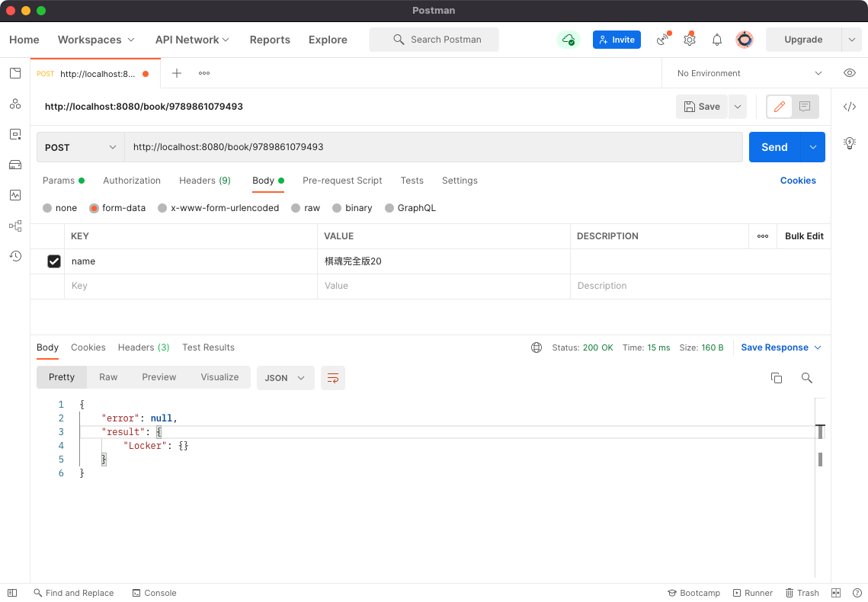Viewport: 868px width, 602px height.
Task: Toggle sidebar icon in bottom status bar
Action: [12, 593]
